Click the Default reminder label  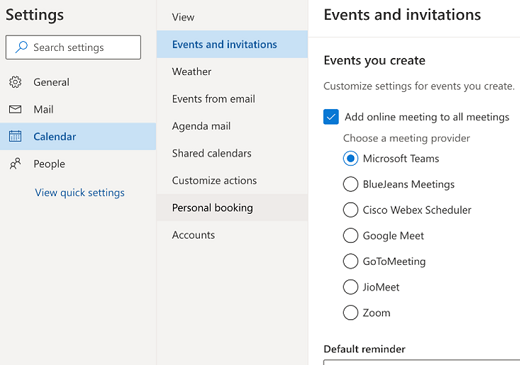point(364,349)
